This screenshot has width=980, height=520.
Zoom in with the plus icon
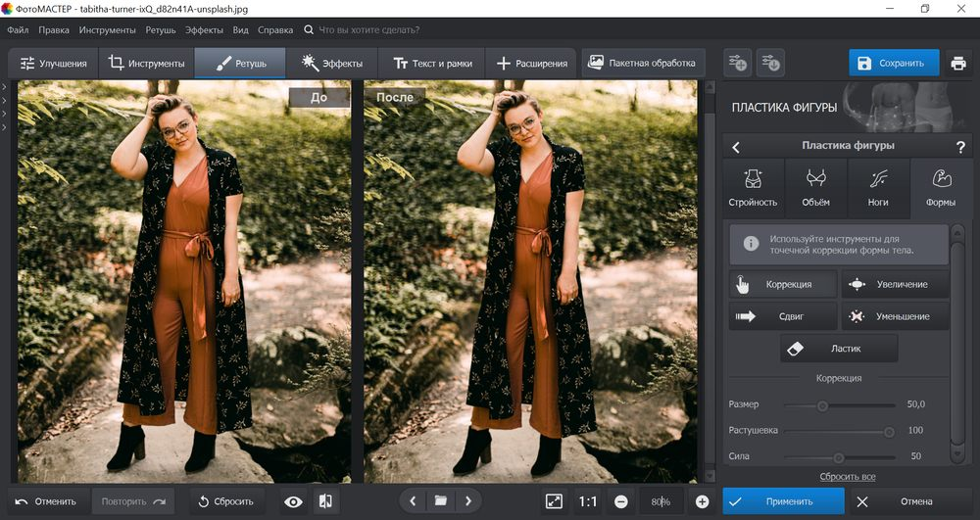pos(702,501)
